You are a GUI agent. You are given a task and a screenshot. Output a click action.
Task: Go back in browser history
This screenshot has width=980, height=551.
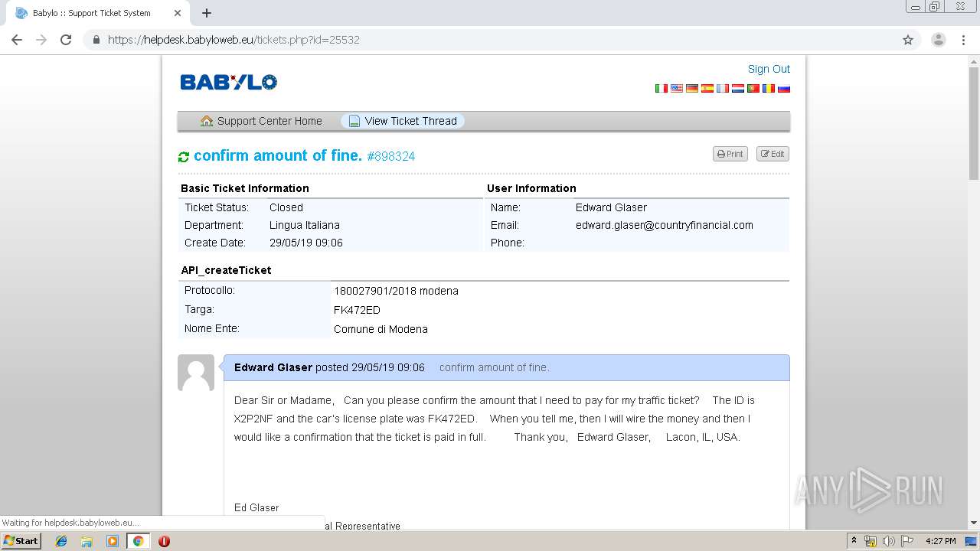click(x=17, y=40)
